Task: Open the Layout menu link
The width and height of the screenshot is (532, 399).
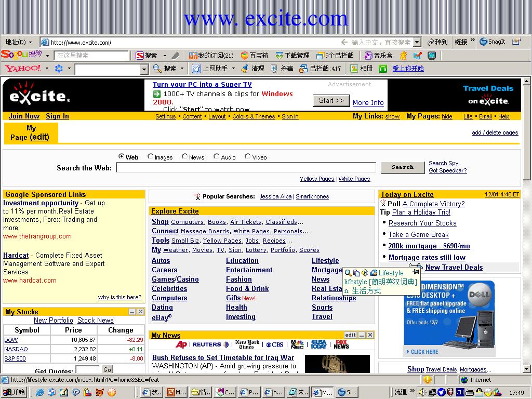Action: (217, 116)
